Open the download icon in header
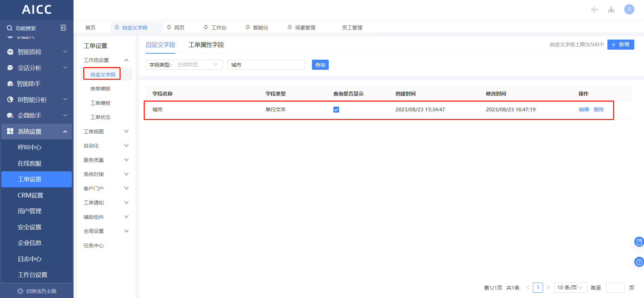The image size is (644, 298). (x=611, y=9)
